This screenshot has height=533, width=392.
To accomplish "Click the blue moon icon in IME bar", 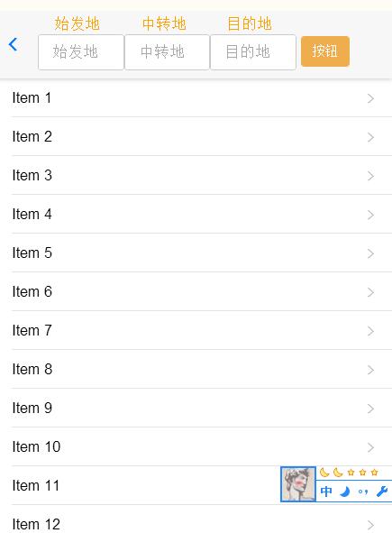I will tap(345, 492).
